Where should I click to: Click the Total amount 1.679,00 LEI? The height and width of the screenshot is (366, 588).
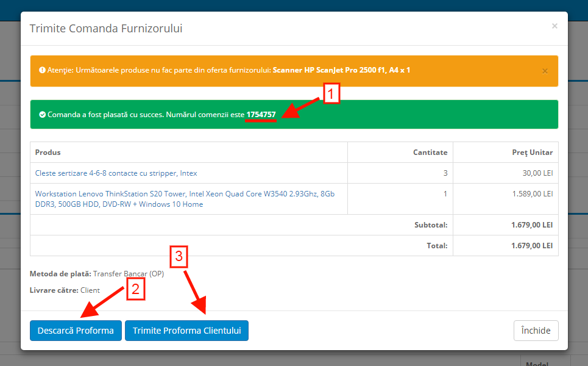click(x=532, y=246)
